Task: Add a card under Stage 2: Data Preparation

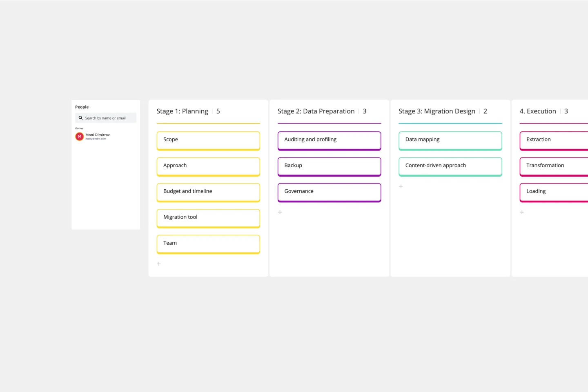Action: click(280, 212)
